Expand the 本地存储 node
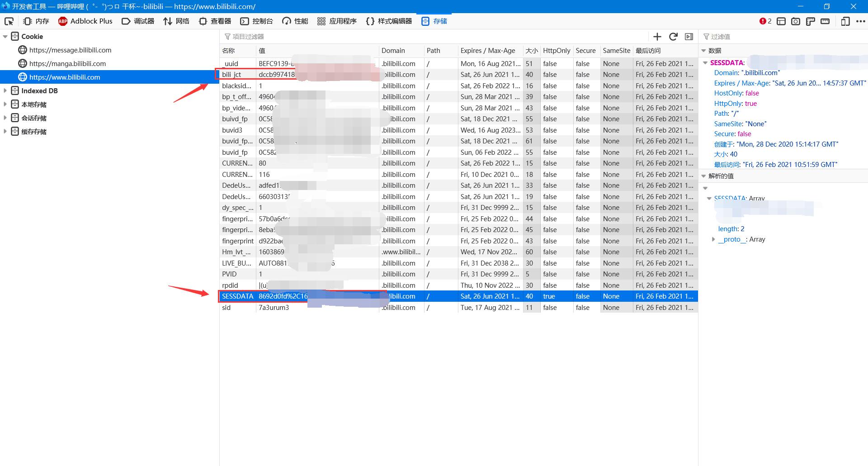 click(5, 105)
